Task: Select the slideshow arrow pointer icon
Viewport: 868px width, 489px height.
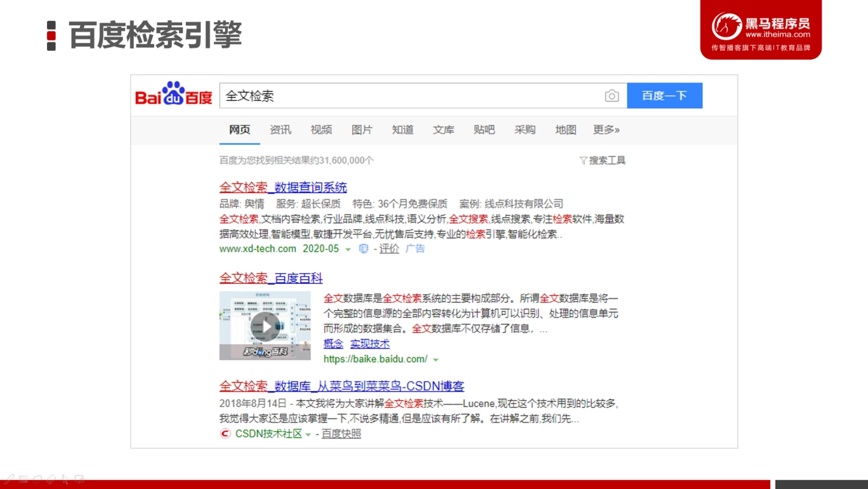Action: pos(65,479)
